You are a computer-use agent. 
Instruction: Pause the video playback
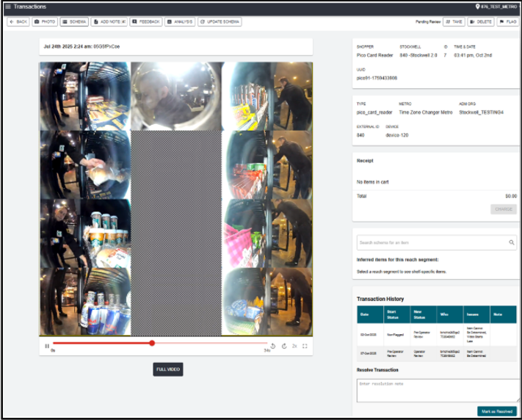point(47,346)
